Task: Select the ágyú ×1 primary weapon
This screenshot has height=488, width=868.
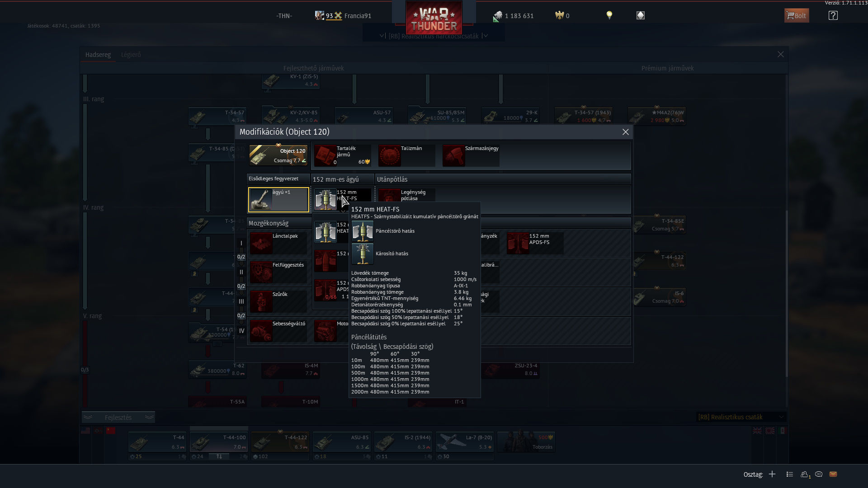Action: [x=278, y=200]
